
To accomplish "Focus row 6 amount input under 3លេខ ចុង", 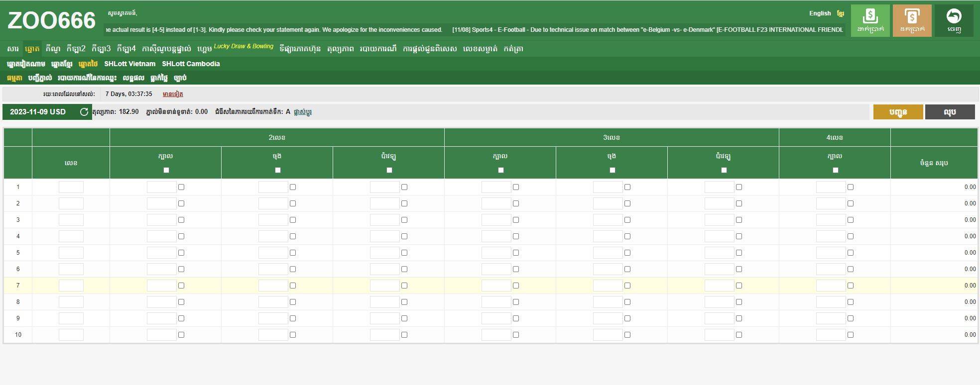I will pos(608,269).
